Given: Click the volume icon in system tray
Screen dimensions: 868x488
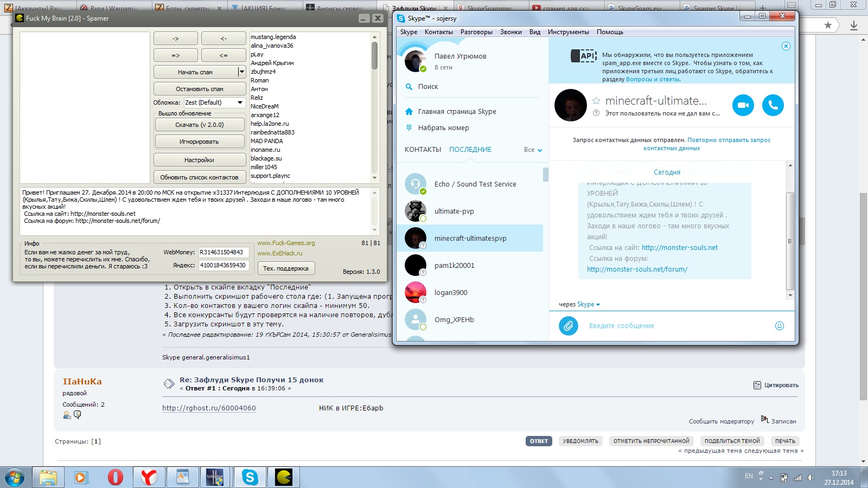Looking at the screenshot, I should coord(810,478).
